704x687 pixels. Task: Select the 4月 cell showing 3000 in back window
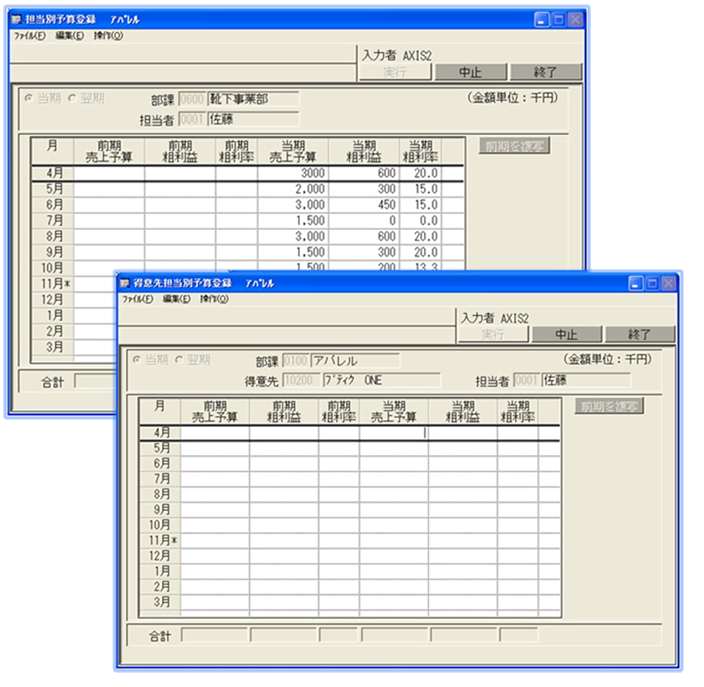coord(293,173)
